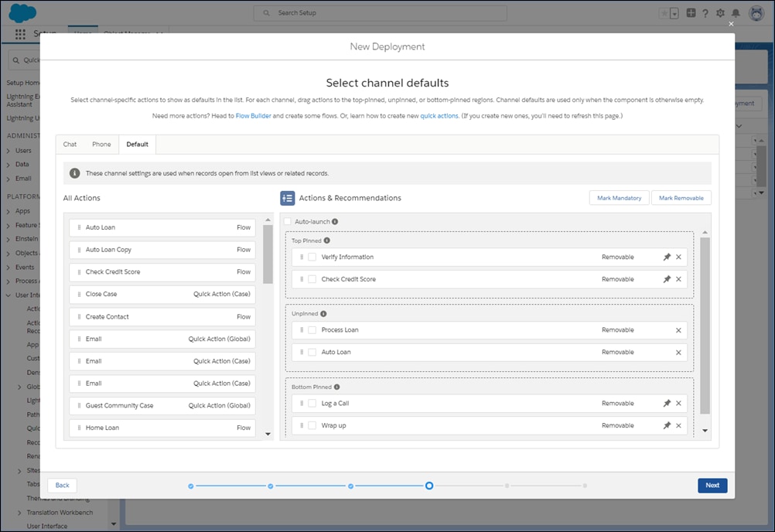Select the Default channel tab
This screenshot has width=775, height=532.
(x=137, y=145)
